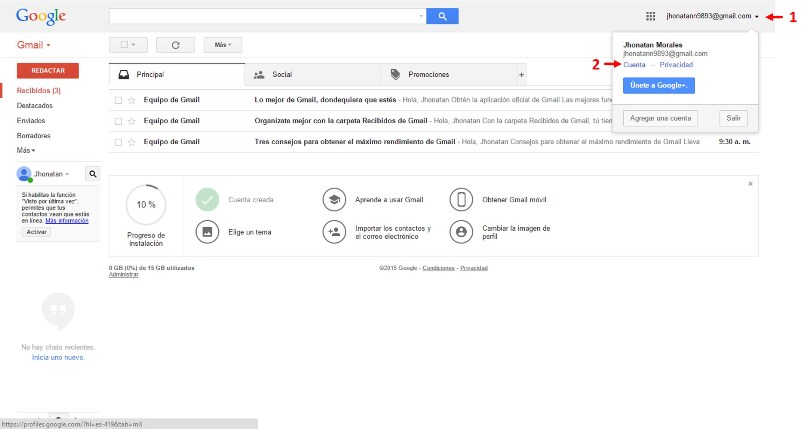The image size is (807, 429).
Task: Click the chat search magnifier icon
Action: 93,174
